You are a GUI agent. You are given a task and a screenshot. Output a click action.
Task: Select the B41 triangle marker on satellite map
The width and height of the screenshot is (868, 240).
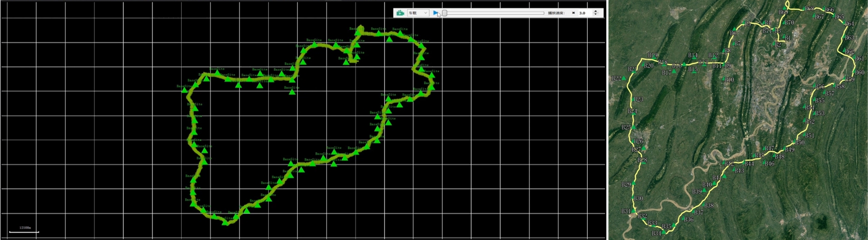point(724,176)
